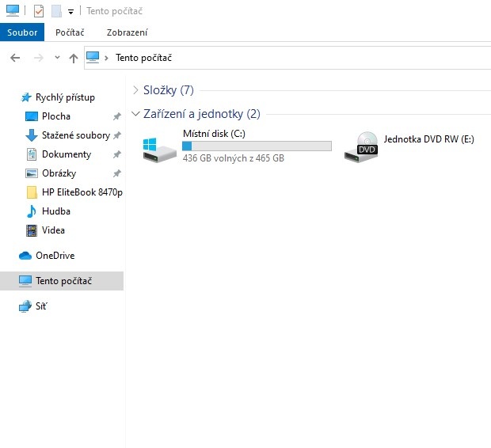Open Plocha in the navigation pane
The height and width of the screenshot is (448, 491).
56,116
